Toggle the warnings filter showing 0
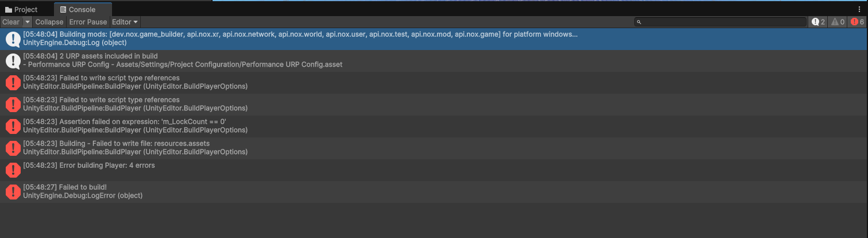This screenshot has height=238, width=868. point(838,22)
